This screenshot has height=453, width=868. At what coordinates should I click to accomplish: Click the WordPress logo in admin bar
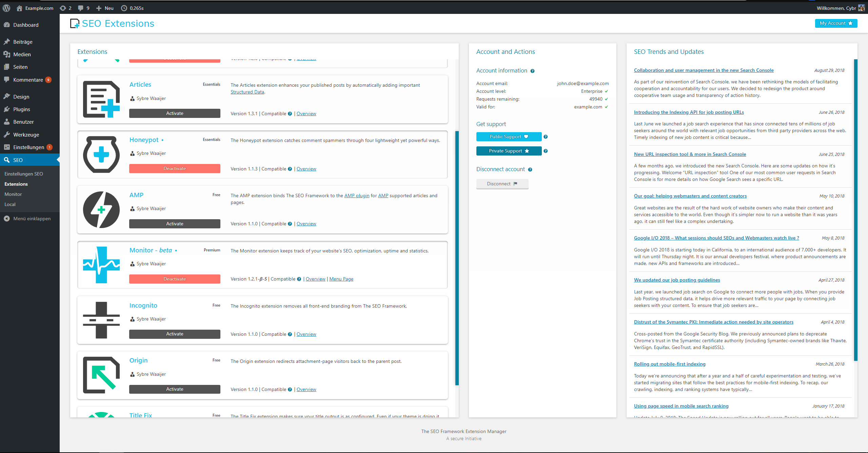6,8
